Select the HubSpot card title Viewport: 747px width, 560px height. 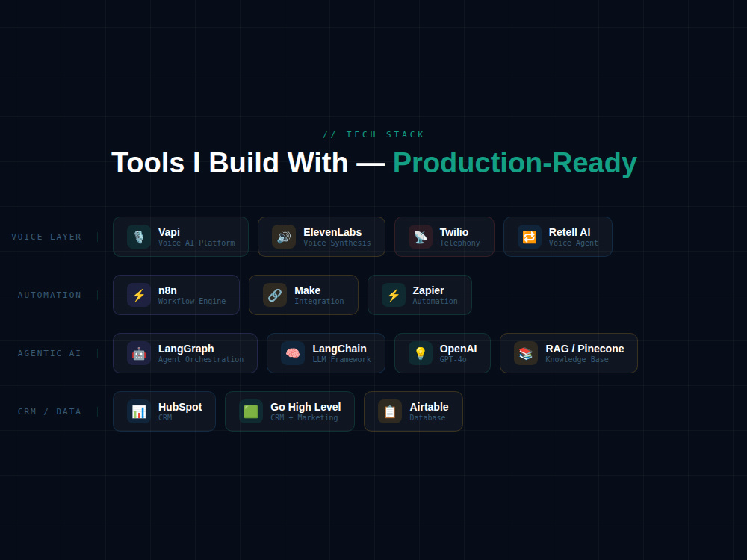pyautogui.click(x=180, y=407)
